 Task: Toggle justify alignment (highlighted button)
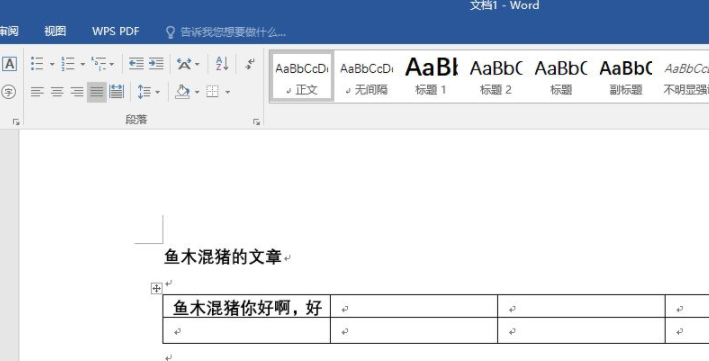click(97, 92)
